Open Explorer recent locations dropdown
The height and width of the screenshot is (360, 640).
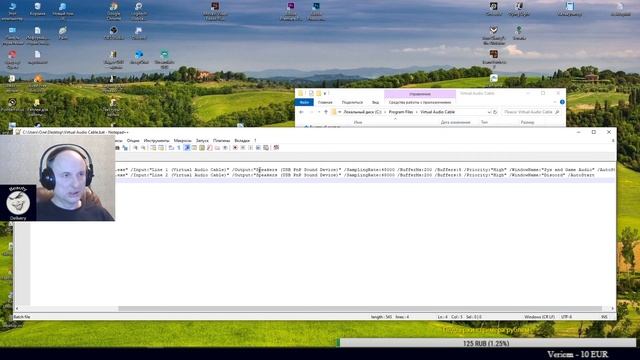319,112
